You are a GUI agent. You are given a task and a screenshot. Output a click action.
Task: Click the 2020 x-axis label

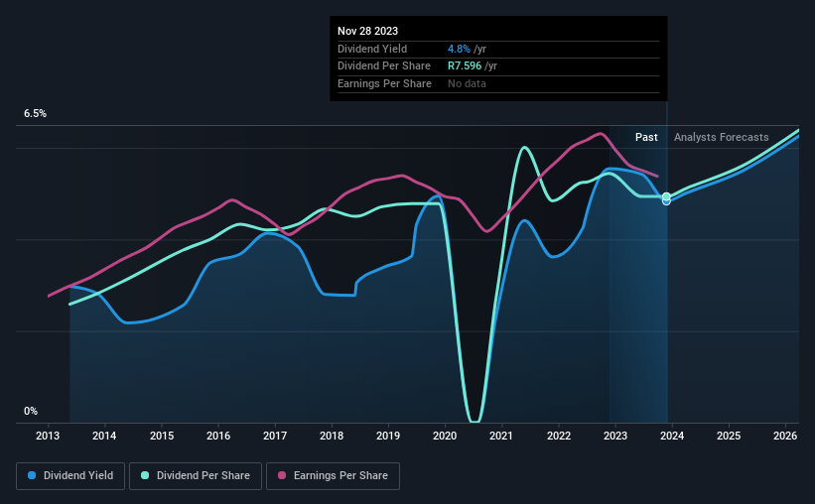(x=445, y=436)
